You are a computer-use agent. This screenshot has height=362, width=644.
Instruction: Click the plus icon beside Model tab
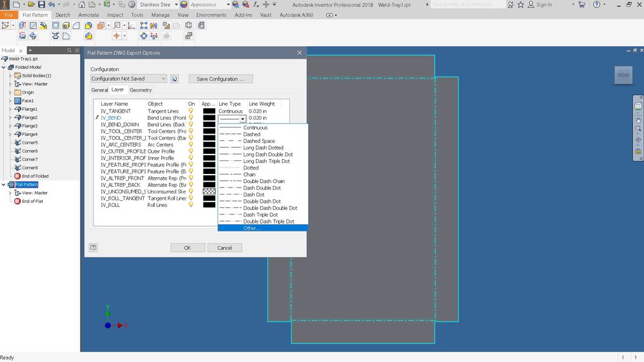tap(30, 50)
